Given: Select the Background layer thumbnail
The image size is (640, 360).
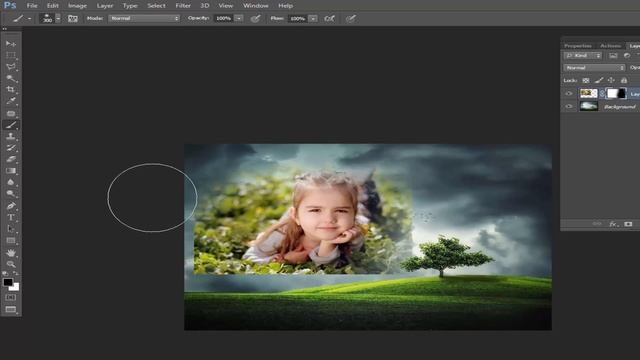Looking at the screenshot, I should [589, 106].
